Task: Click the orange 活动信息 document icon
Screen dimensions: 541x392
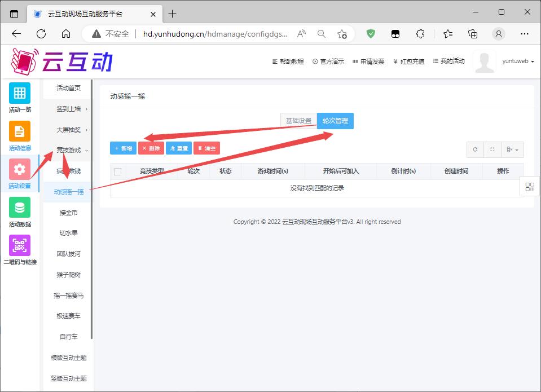Action: coord(20,131)
